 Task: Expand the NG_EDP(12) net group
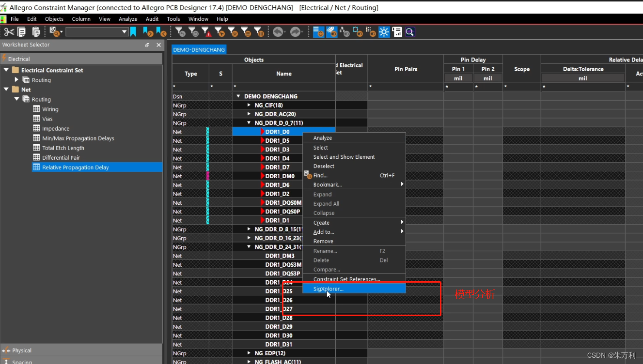coord(249,353)
